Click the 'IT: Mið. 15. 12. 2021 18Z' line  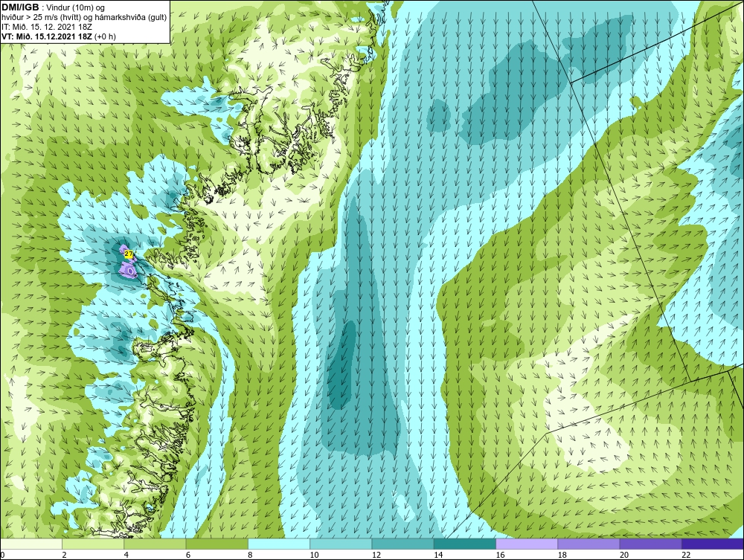tap(46, 27)
